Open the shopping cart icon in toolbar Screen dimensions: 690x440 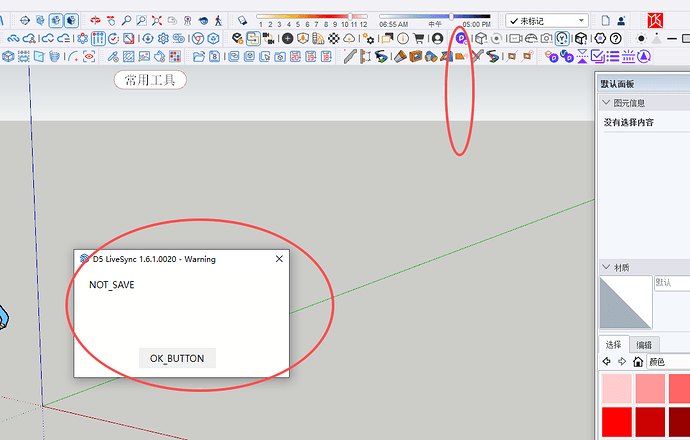(x=419, y=39)
